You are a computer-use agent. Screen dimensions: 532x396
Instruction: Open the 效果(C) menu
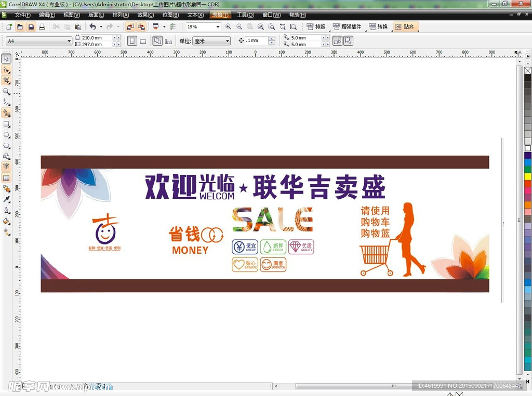coord(145,15)
